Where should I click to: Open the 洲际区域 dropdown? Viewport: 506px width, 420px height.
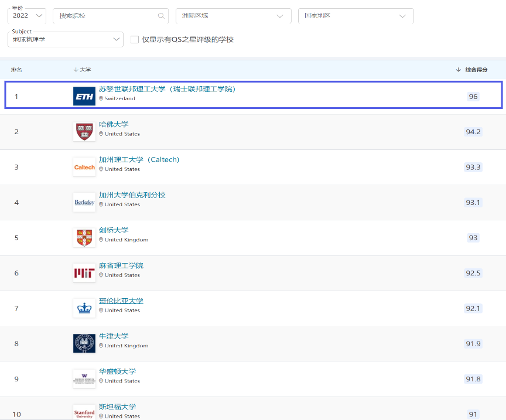tap(233, 16)
